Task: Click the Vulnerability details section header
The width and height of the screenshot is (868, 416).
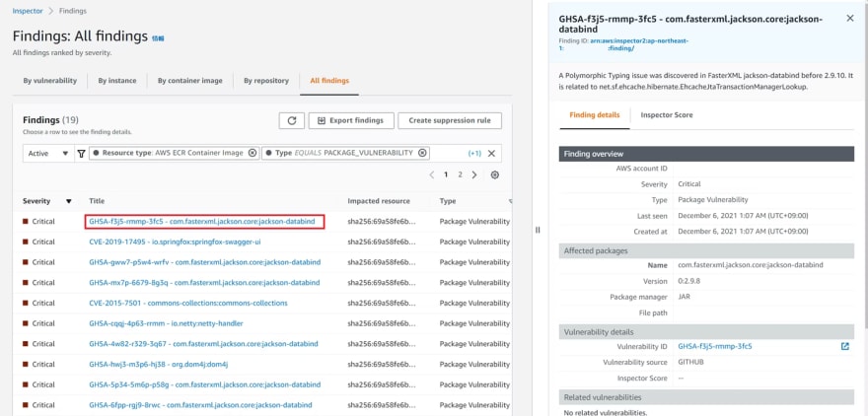Action: (x=706, y=332)
